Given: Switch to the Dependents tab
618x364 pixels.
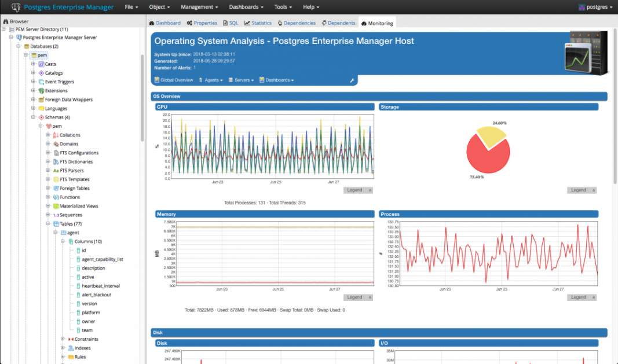Looking at the screenshot, I should point(339,23).
